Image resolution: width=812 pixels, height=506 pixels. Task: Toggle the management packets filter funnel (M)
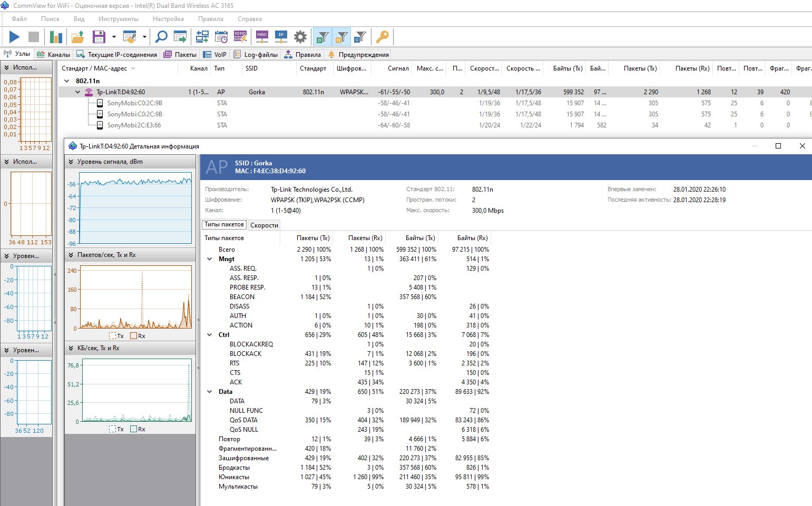(341, 37)
